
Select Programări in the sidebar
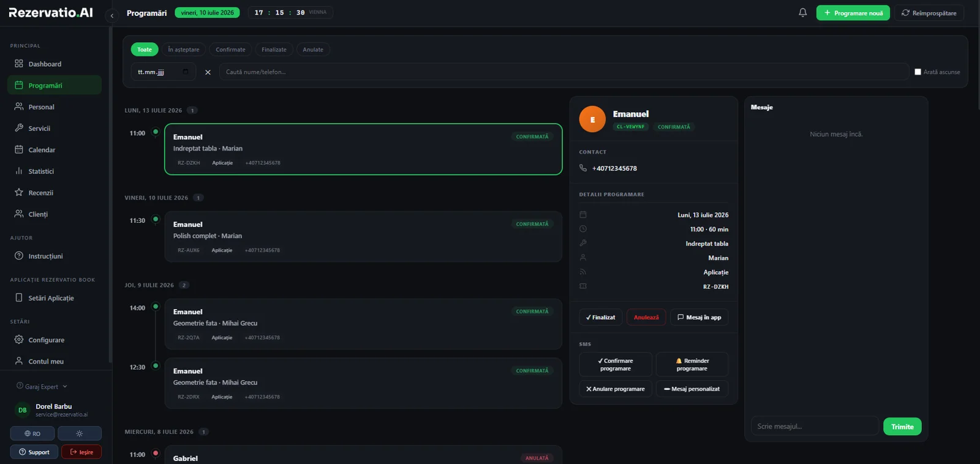pos(55,85)
